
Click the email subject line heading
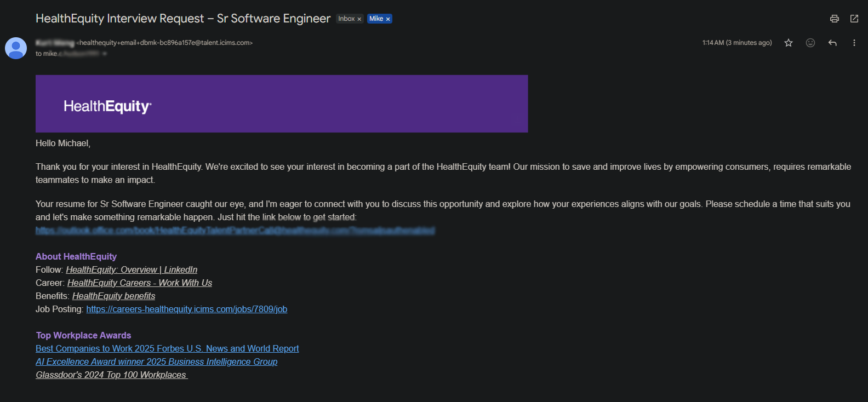[183, 19]
